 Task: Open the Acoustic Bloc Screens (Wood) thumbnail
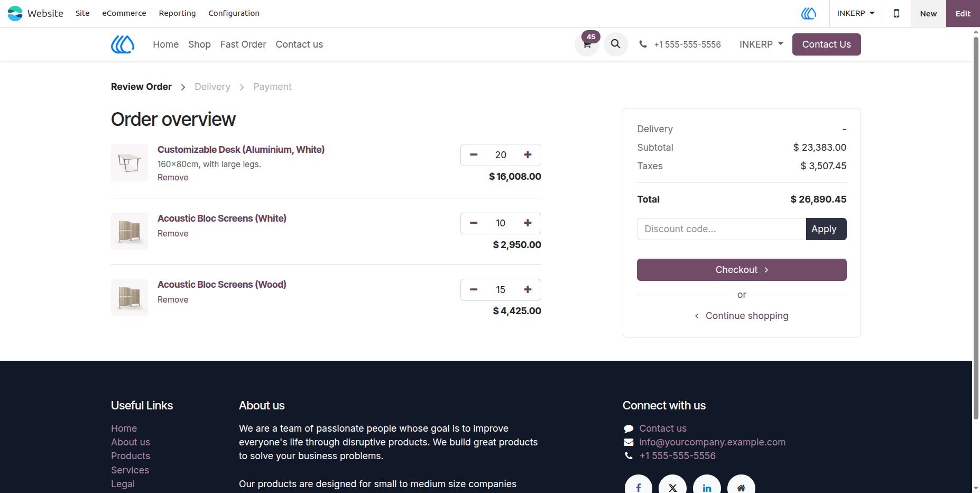130,297
